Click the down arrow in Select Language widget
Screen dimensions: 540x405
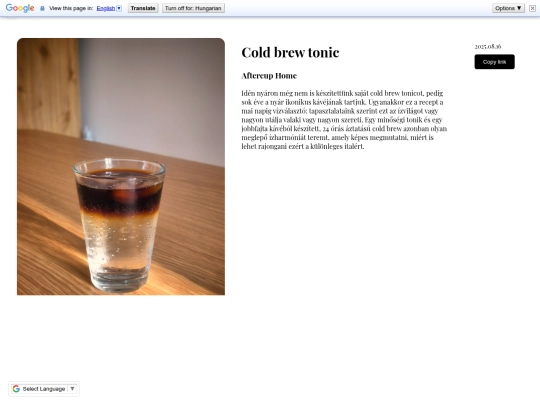click(72, 388)
